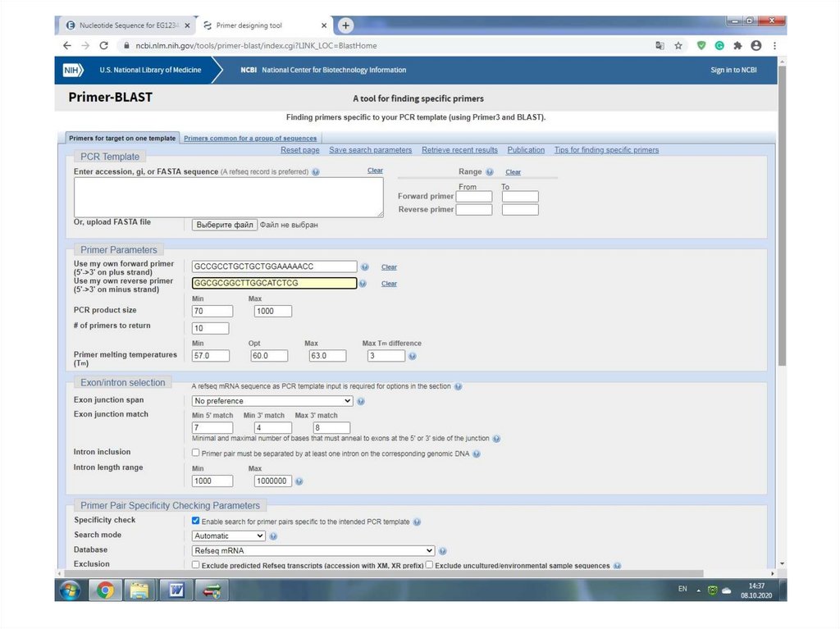The height and width of the screenshot is (629, 840).
Task: Click the NIH logo
Action: 73,71
